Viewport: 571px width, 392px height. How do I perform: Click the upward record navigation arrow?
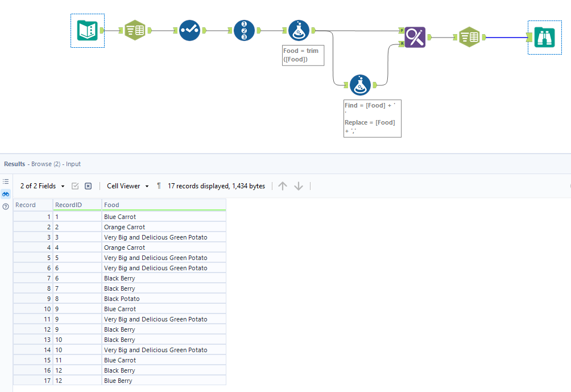(x=283, y=186)
